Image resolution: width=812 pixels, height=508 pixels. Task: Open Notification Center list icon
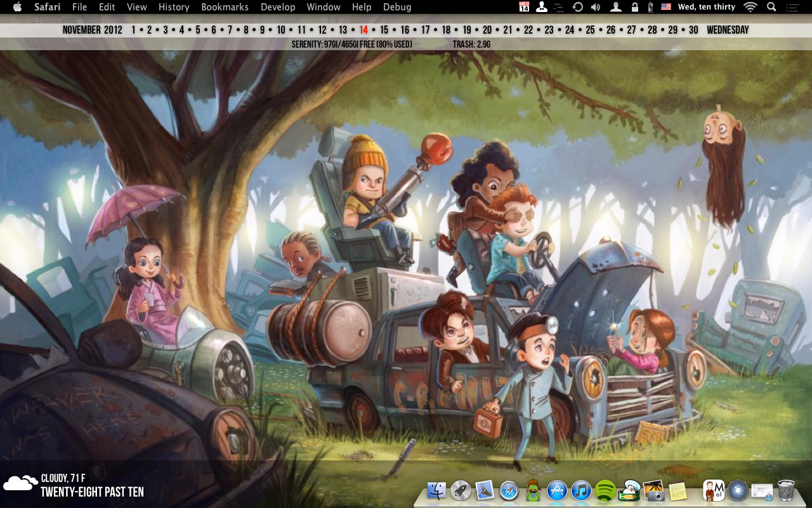pyautogui.click(x=792, y=7)
